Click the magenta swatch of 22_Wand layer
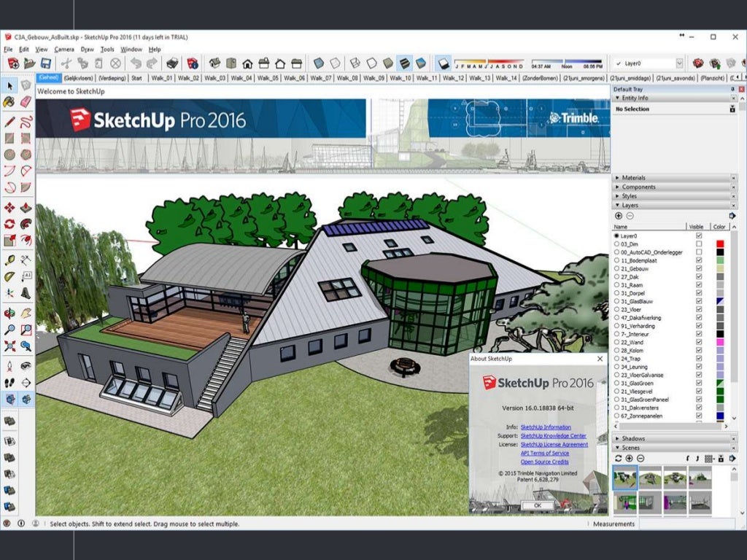The width and height of the screenshot is (747, 560). [x=720, y=342]
